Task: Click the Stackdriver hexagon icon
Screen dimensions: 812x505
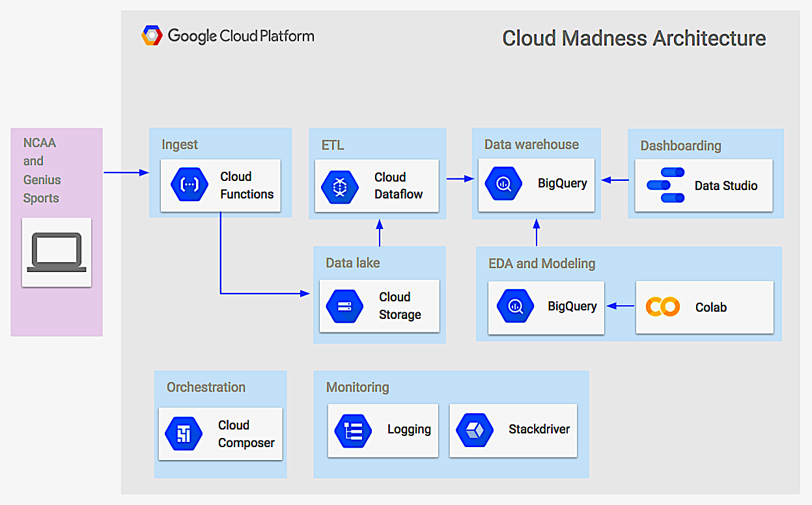Action: pyautogui.click(x=475, y=430)
